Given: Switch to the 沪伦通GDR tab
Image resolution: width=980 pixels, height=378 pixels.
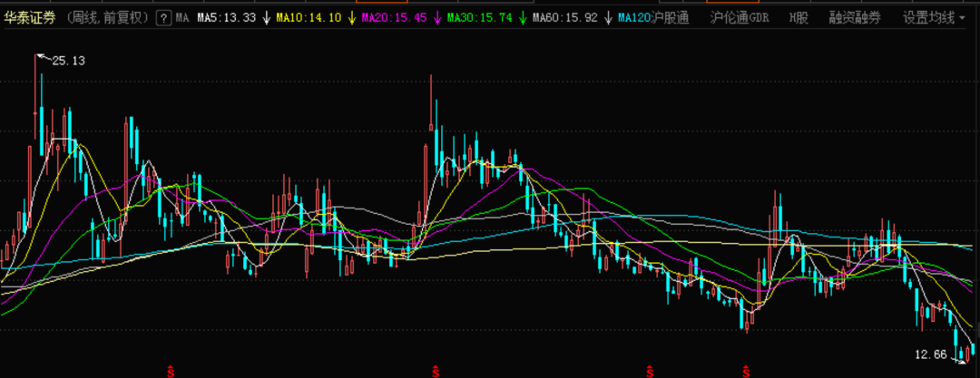Looking at the screenshot, I should click(x=740, y=18).
